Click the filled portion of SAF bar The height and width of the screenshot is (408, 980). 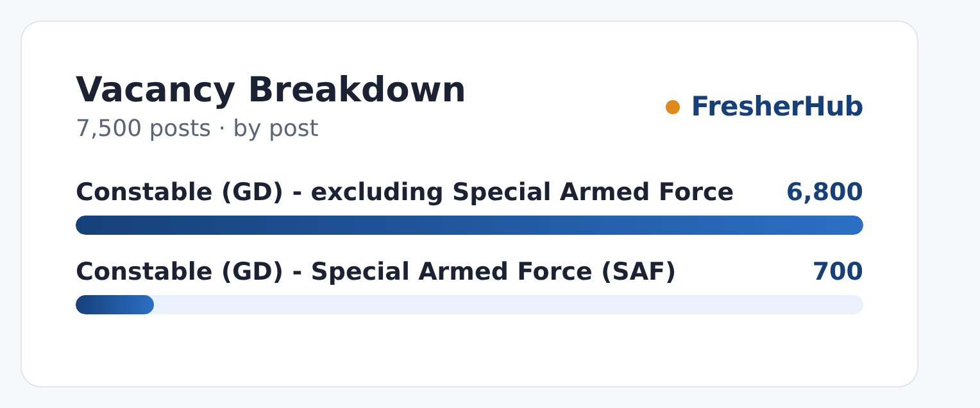(115, 305)
